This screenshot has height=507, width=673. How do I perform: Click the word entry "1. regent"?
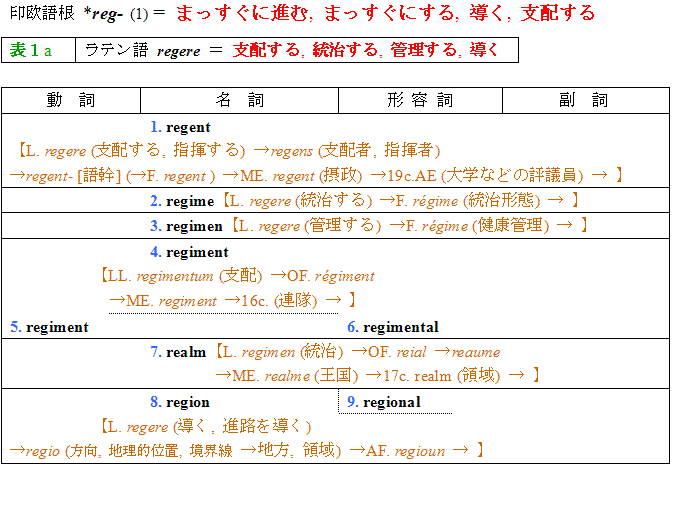click(x=180, y=127)
